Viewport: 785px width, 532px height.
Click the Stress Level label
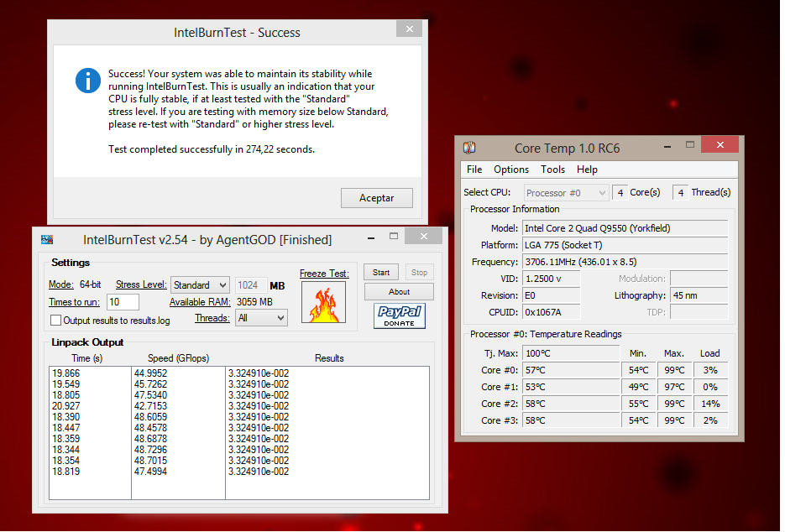click(141, 284)
